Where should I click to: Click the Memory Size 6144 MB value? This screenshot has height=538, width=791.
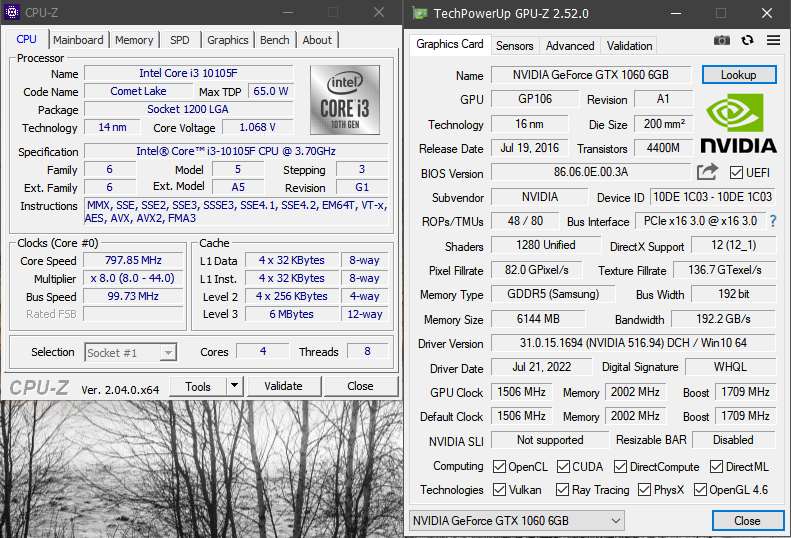(x=538, y=319)
